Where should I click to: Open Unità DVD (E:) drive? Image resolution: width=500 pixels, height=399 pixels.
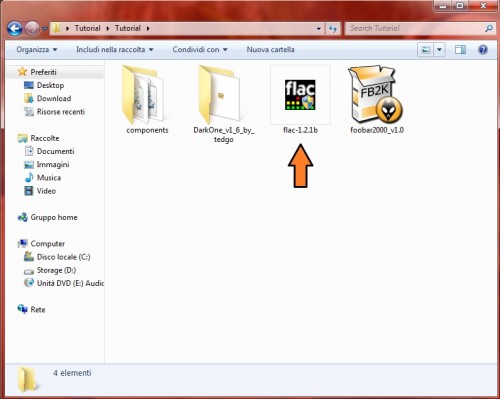pos(70,283)
